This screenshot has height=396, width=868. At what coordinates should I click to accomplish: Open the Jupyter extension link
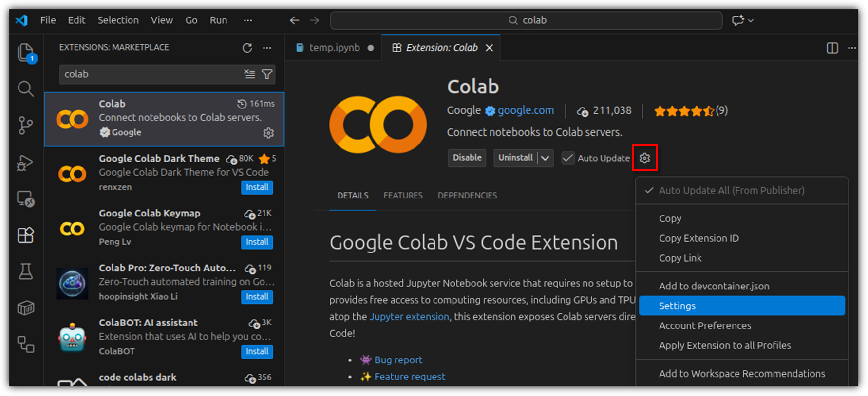(409, 317)
